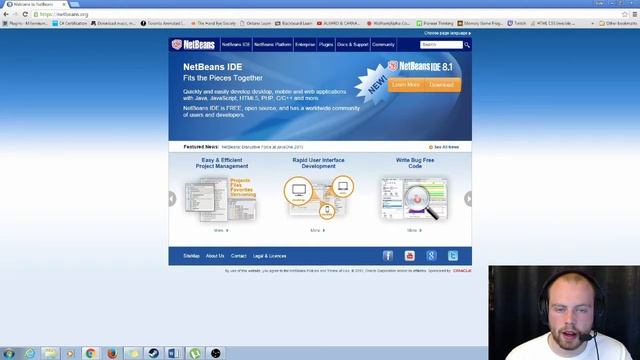
Task: Open the Windows Start button
Action: [9, 353]
